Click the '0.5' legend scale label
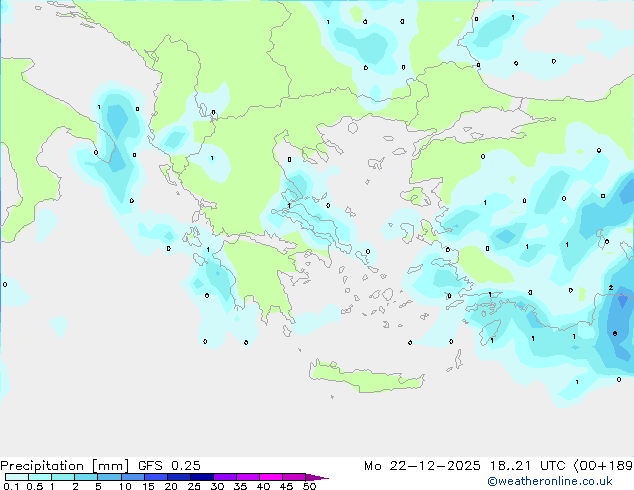The height and width of the screenshot is (490, 634). [35, 486]
